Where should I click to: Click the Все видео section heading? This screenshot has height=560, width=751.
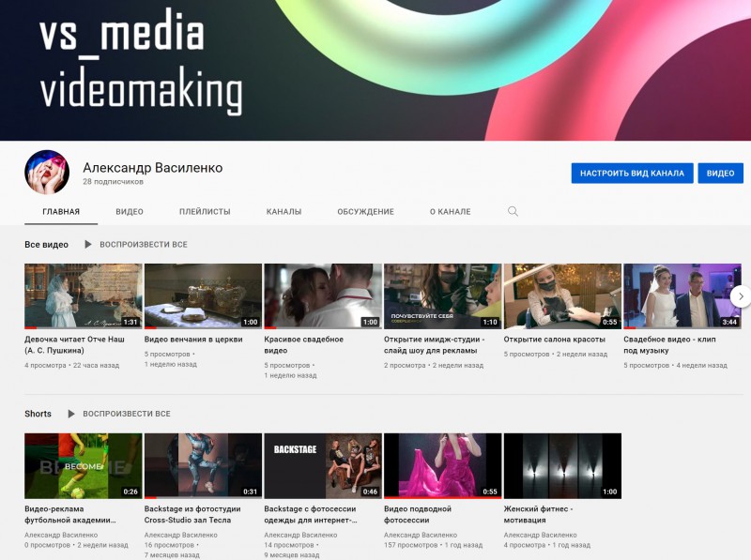pyautogui.click(x=46, y=245)
